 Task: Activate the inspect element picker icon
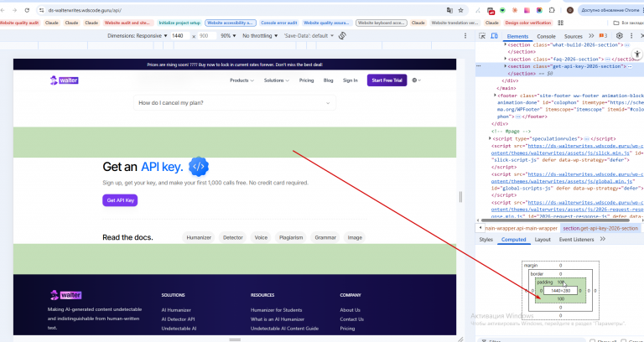click(x=483, y=36)
